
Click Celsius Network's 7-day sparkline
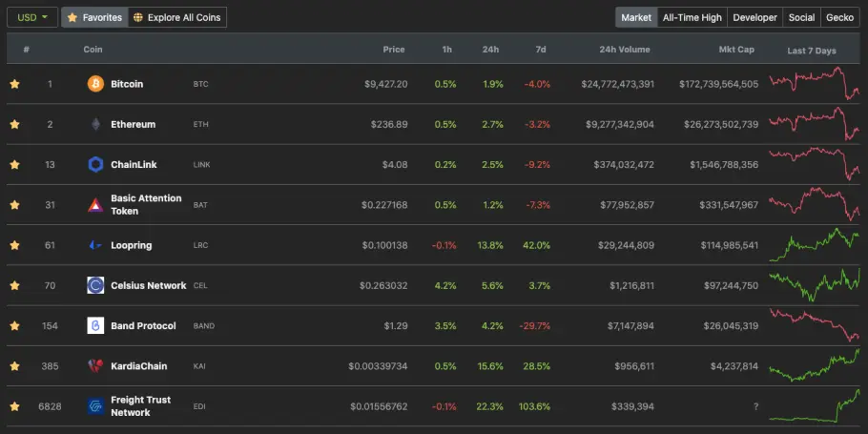pos(815,285)
